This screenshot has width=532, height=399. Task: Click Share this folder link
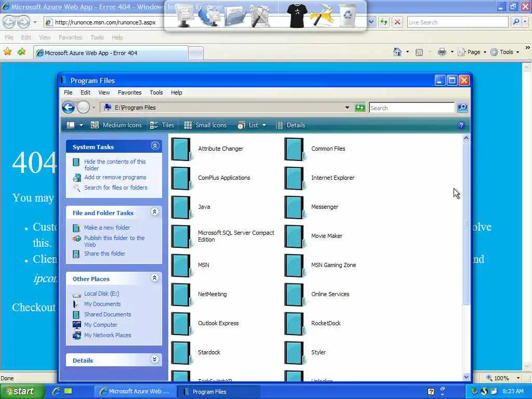coord(104,254)
